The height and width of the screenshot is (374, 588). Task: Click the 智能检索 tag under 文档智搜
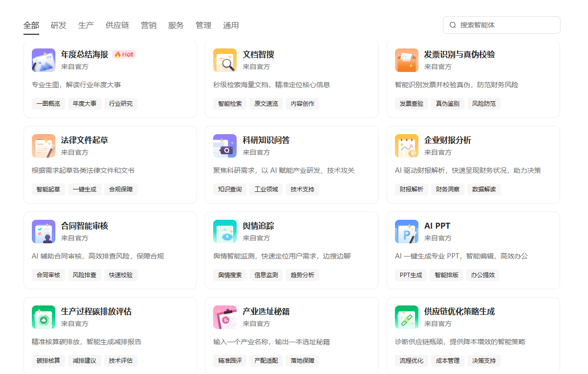[x=230, y=104]
